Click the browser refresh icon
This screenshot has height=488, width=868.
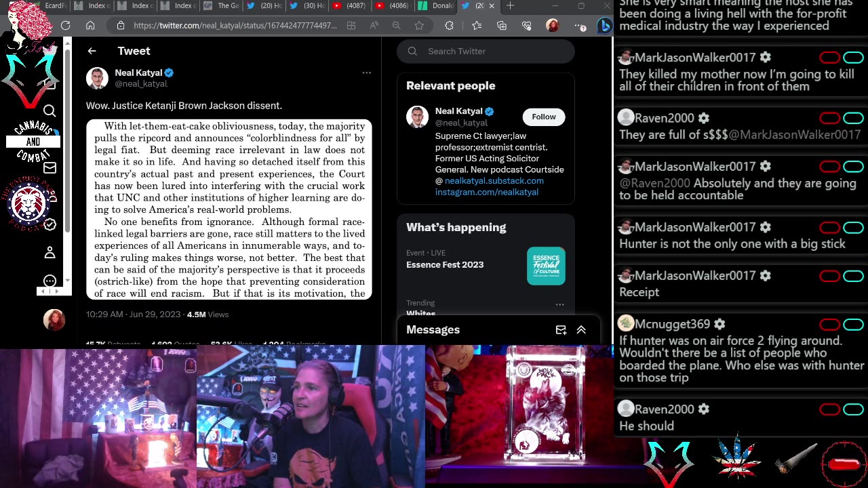tap(65, 26)
